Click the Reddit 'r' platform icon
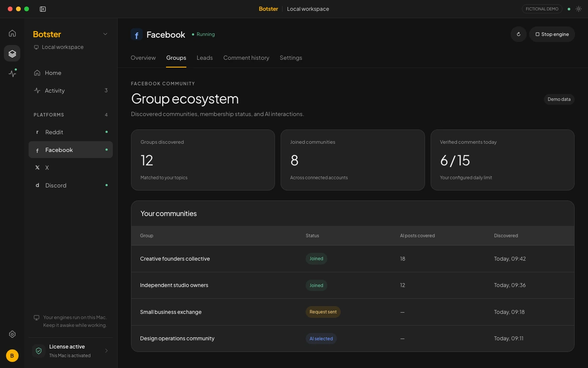The width and height of the screenshot is (588, 368). [x=37, y=132]
